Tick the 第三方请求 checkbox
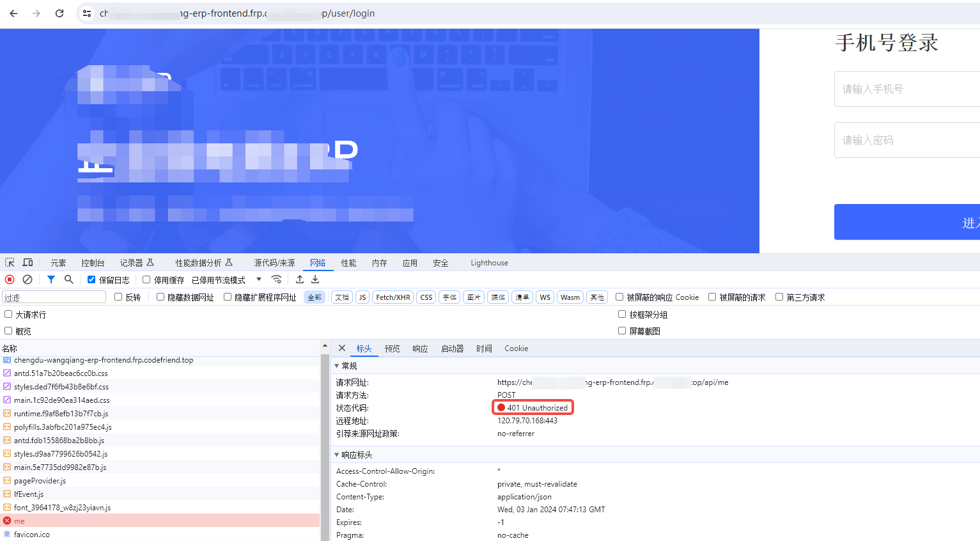The height and width of the screenshot is (541, 980). click(x=779, y=297)
